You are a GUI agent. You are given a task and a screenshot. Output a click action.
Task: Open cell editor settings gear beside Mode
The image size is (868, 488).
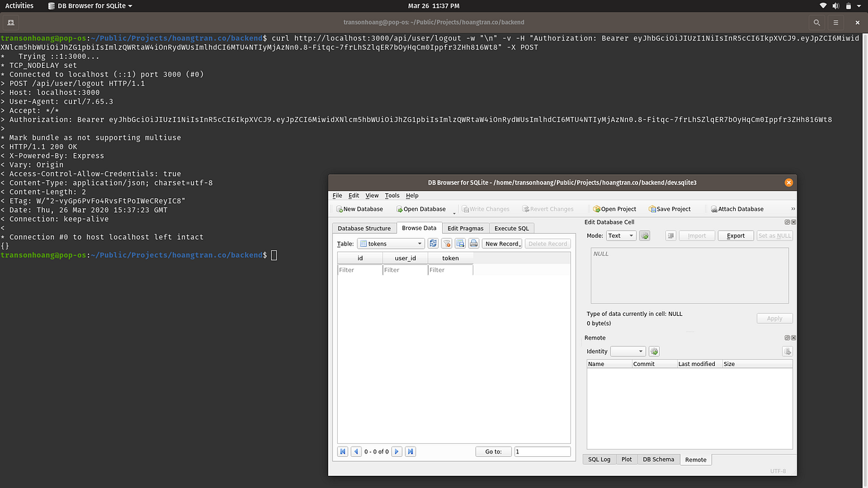coord(643,235)
